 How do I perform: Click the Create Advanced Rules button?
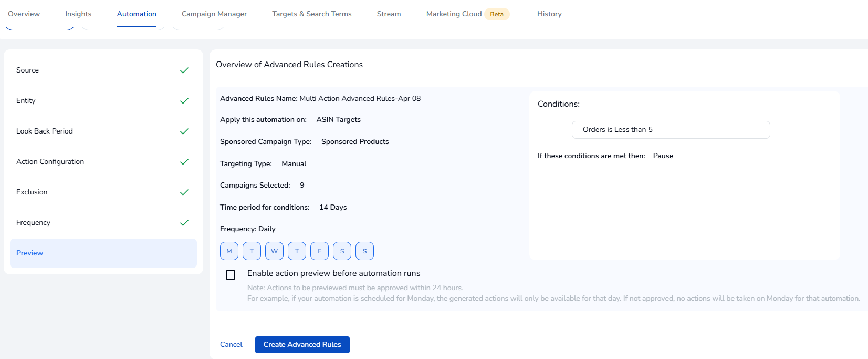point(302,345)
